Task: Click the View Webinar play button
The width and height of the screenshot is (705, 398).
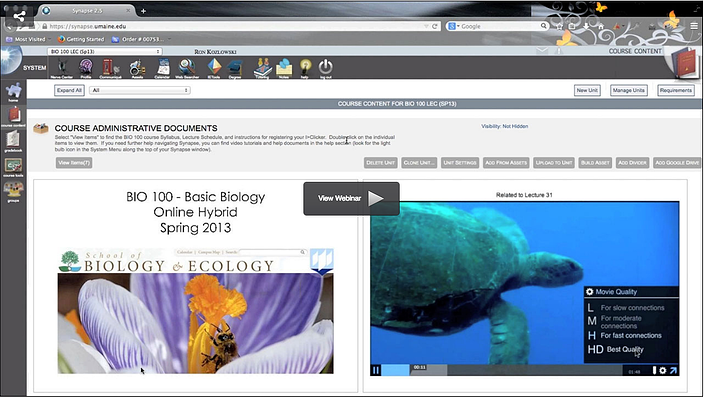Action: click(x=352, y=198)
